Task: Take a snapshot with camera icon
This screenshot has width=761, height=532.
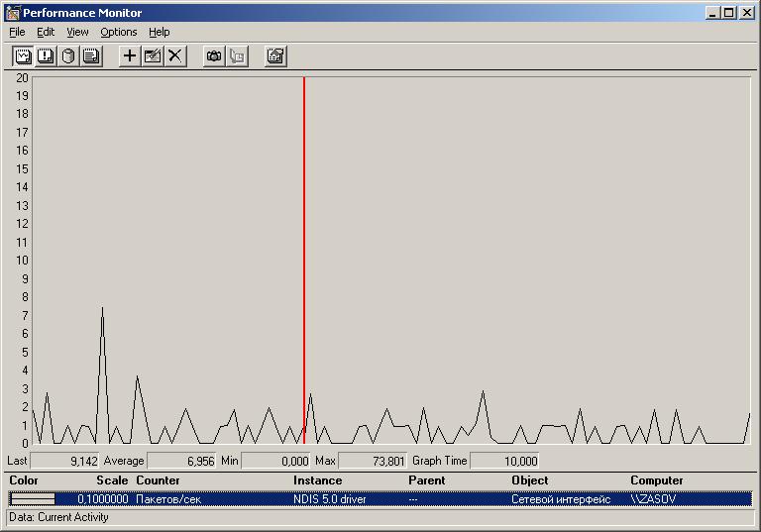Action: pyautogui.click(x=214, y=56)
